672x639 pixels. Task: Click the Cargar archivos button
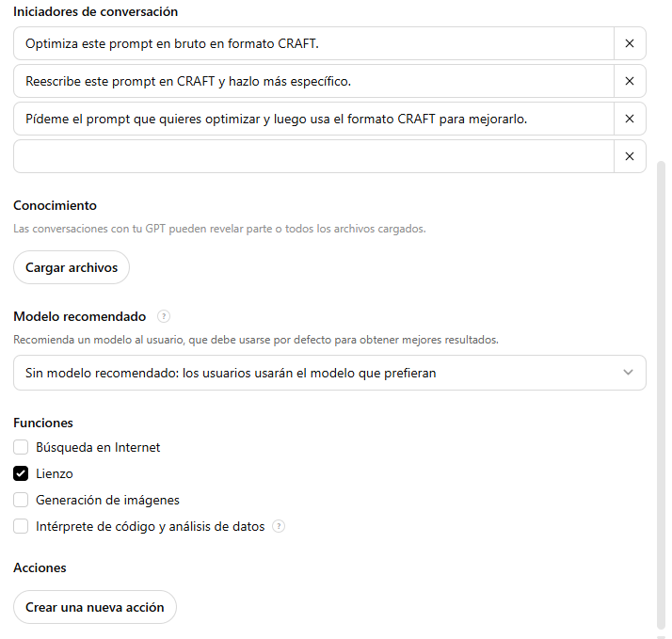coord(72,267)
